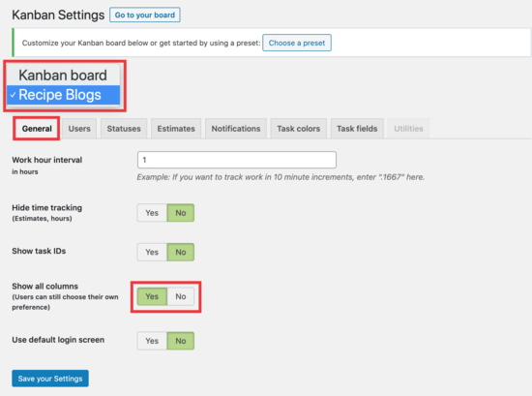532x396 pixels.
Task: Click the Work hour interval input field
Action: point(237,160)
